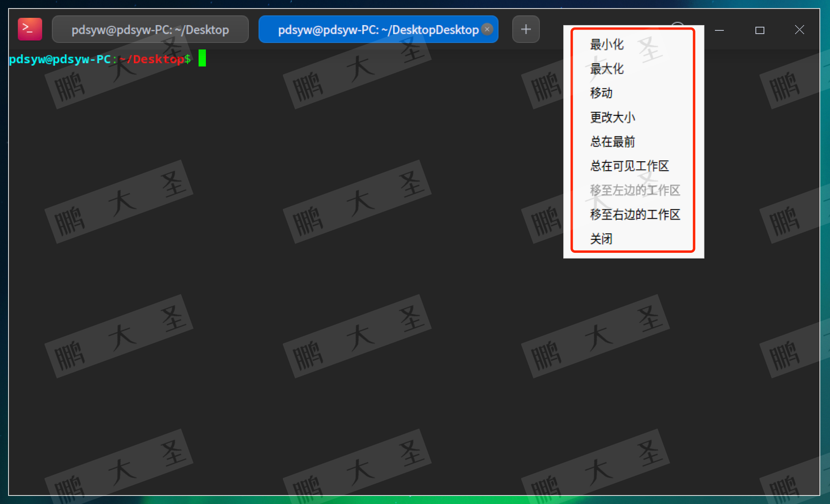Viewport: 830px width, 504px height.
Task: Close the active ~/DesktopDesktop tab
Action: pyautogui.click(x=487, y=29)
